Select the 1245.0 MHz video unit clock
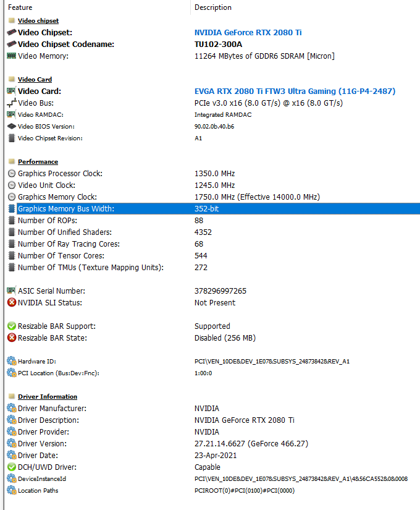This screenshot has height=510, width=420. 214,185
